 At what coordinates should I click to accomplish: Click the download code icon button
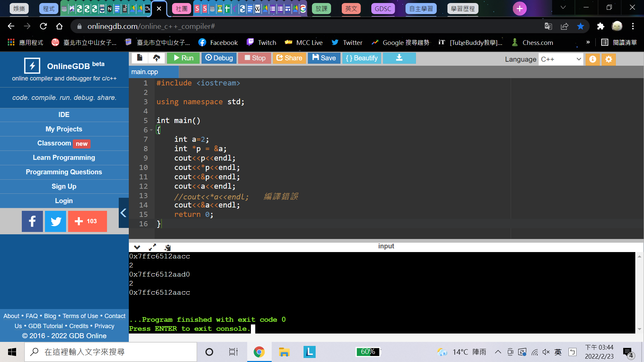[x=399, y=58]
